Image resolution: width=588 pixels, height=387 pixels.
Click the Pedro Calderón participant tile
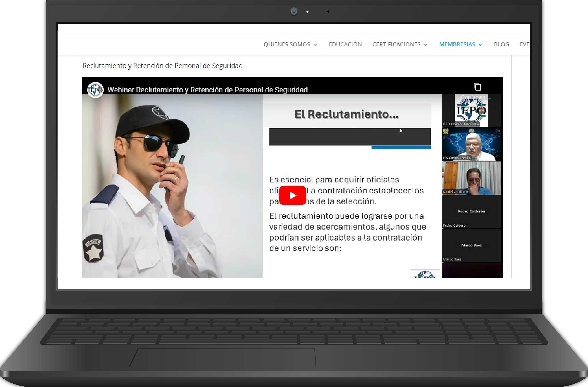[x=471, y=212]
